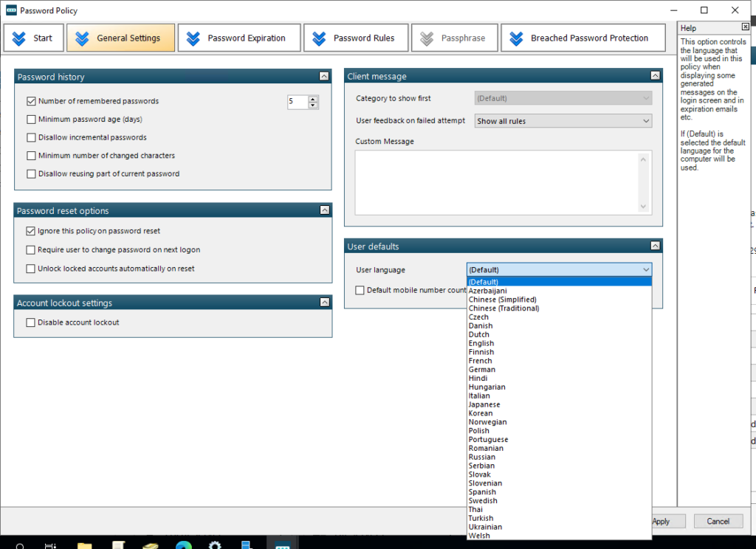Open the Start tab
The image size is (756, 549).
(x=34, y=38)
